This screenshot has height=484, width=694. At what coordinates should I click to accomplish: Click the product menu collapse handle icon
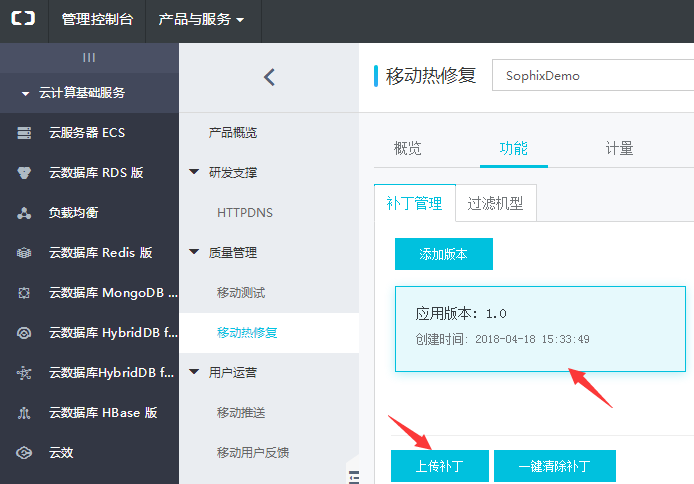click(x=354, y=477)
